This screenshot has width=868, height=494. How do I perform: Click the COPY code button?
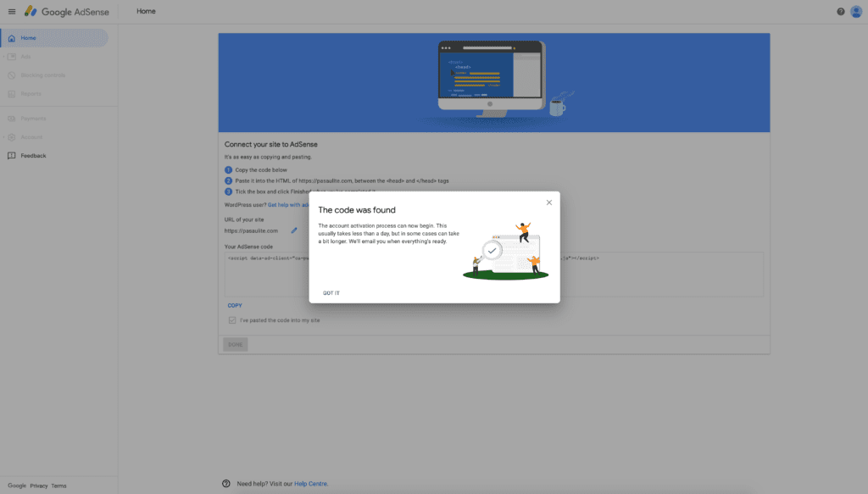pos(235,305)
